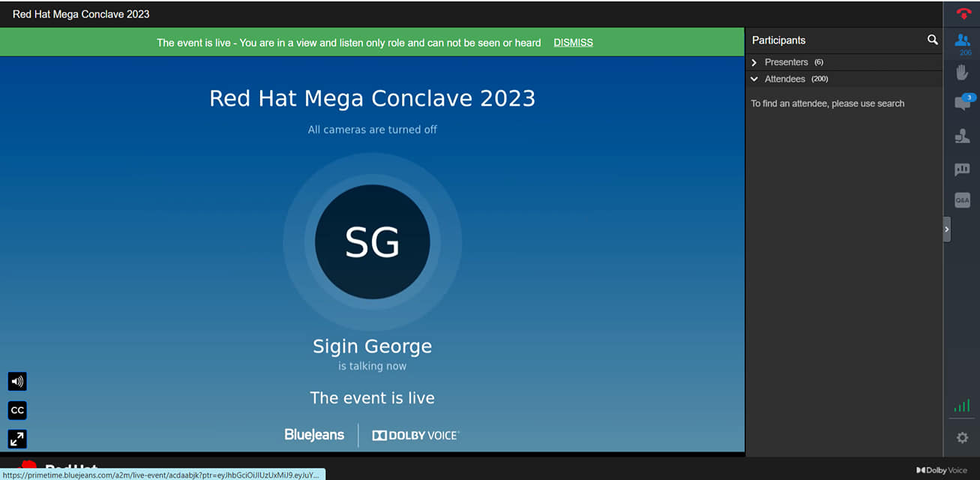Collapse the Attendees (200) list
This screenshot has width=980, height=480.
point(754,79)
